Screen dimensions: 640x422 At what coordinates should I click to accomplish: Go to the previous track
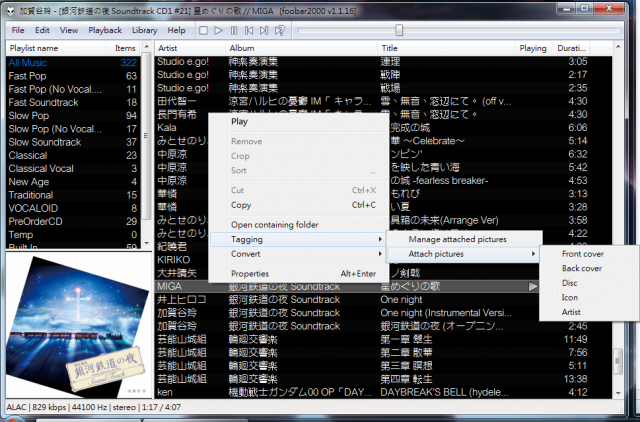click(x=249, y=31)
